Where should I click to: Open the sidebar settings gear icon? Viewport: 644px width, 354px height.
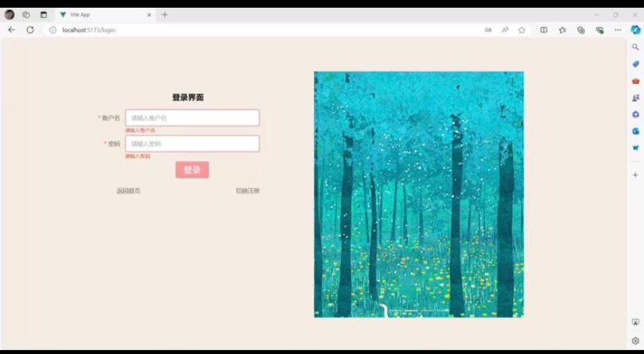pos(635,341)
